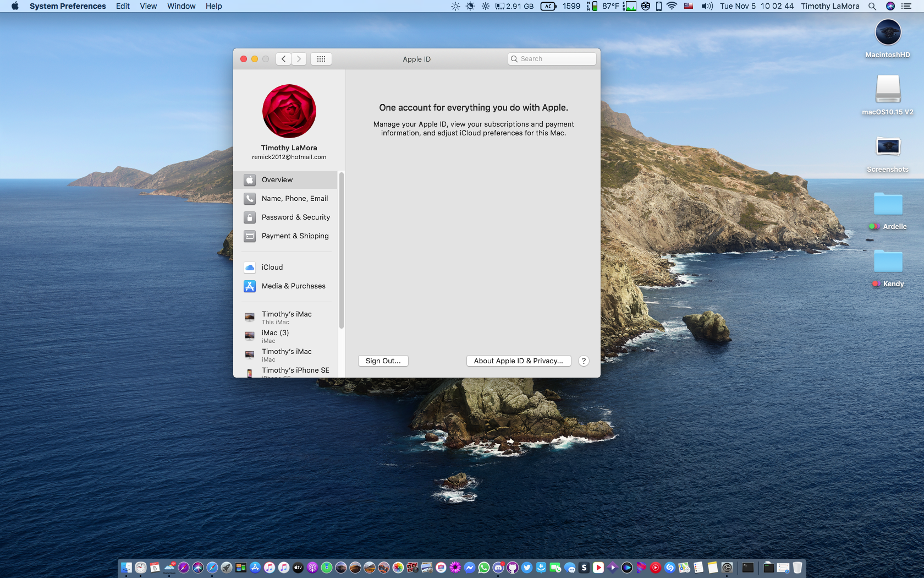
Task: Open the App Store from the Dock
Action: point(255,568)
